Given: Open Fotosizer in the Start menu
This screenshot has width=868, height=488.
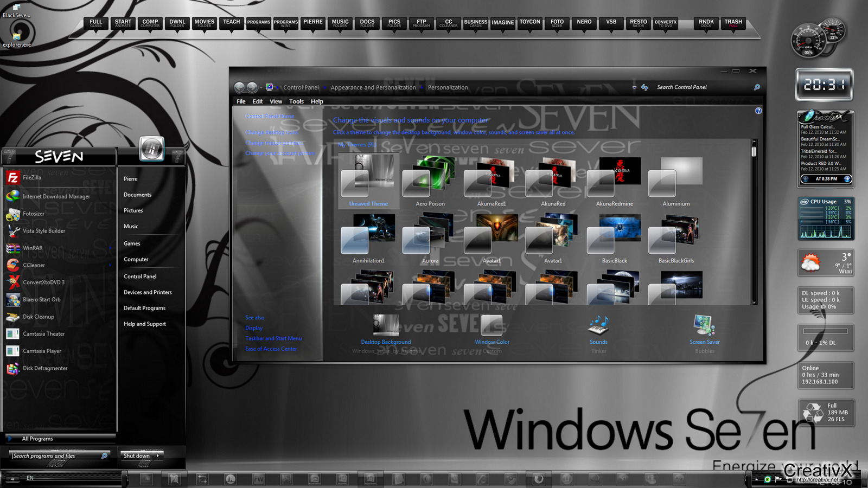Looking at the screenshot, I should (59, 214).
